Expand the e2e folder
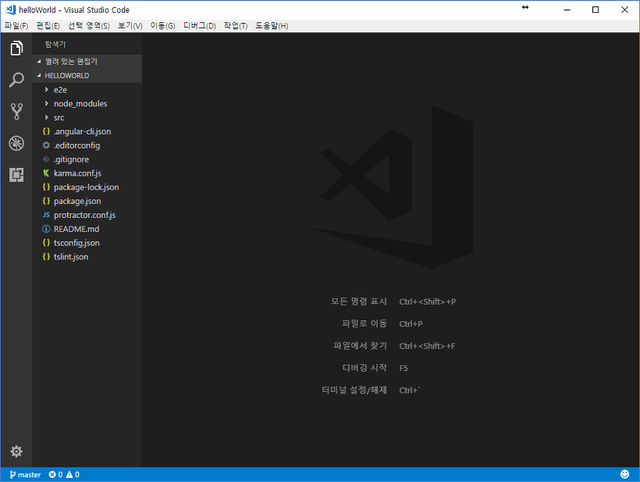This screenshot has width=640, height=482. (87, 90)
